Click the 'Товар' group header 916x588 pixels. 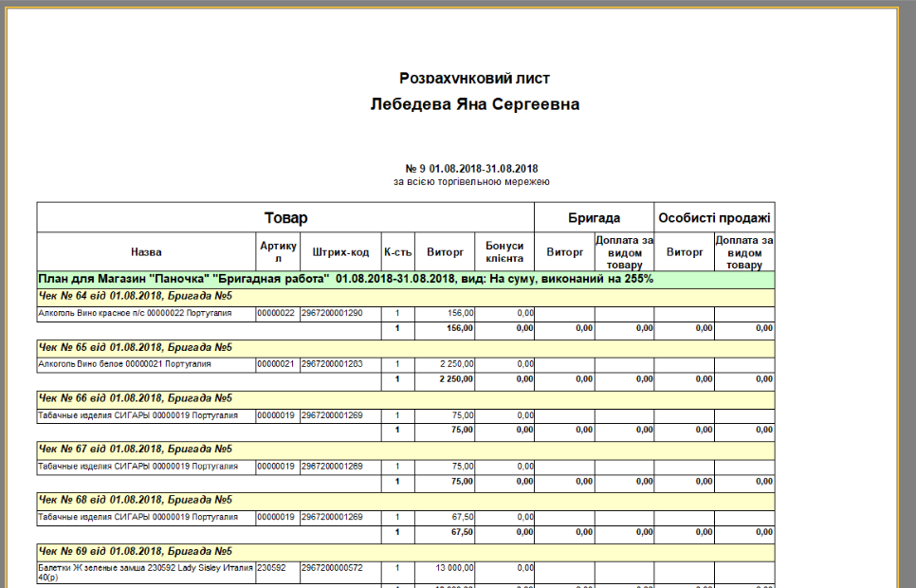285,218
